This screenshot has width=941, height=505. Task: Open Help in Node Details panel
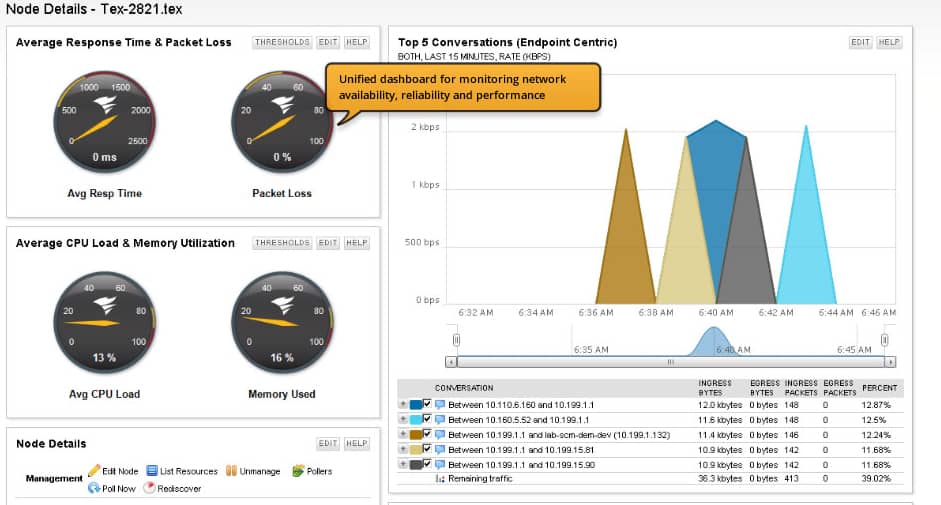pyautogui.click(x=356, y=443)
